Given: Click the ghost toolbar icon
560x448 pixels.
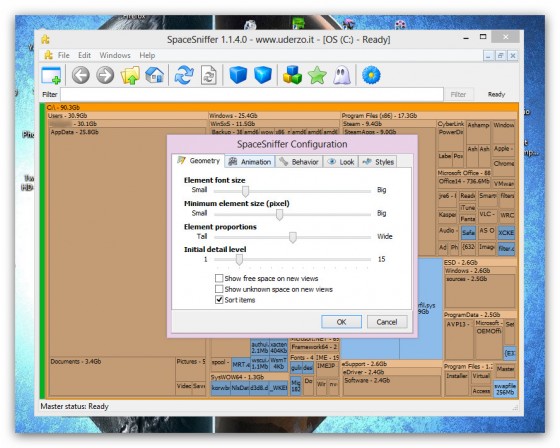Looking at the screenshot, I should click(342, 75).
